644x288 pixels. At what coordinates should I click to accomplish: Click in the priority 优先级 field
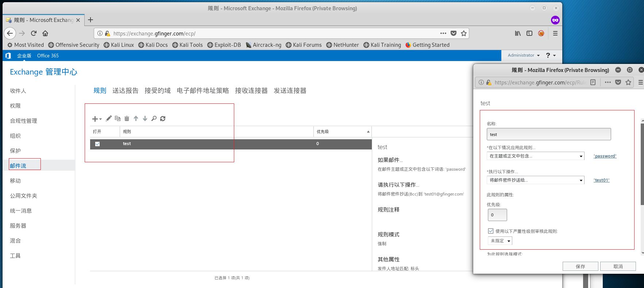click(x=497, y=215)
